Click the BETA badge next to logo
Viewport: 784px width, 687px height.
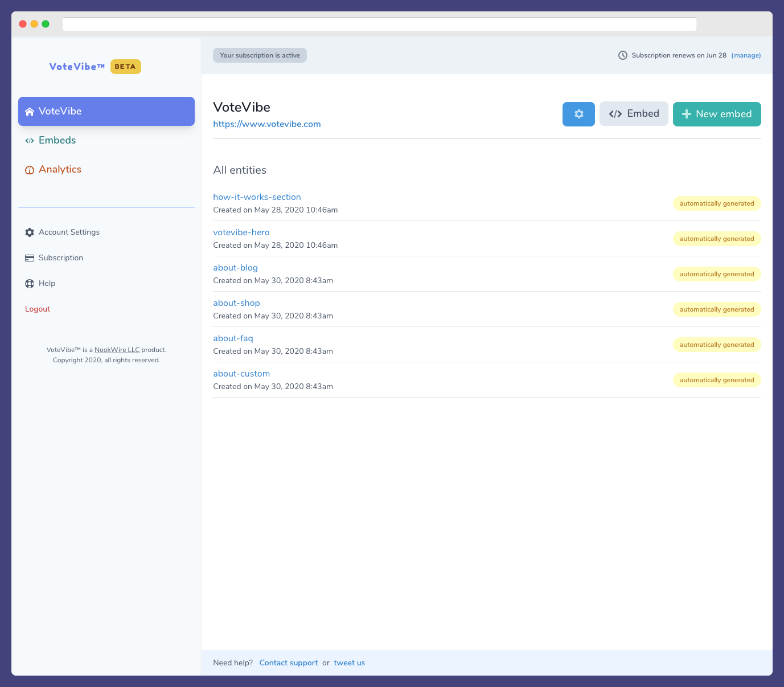pyautogui.click(x=125, y=67)
